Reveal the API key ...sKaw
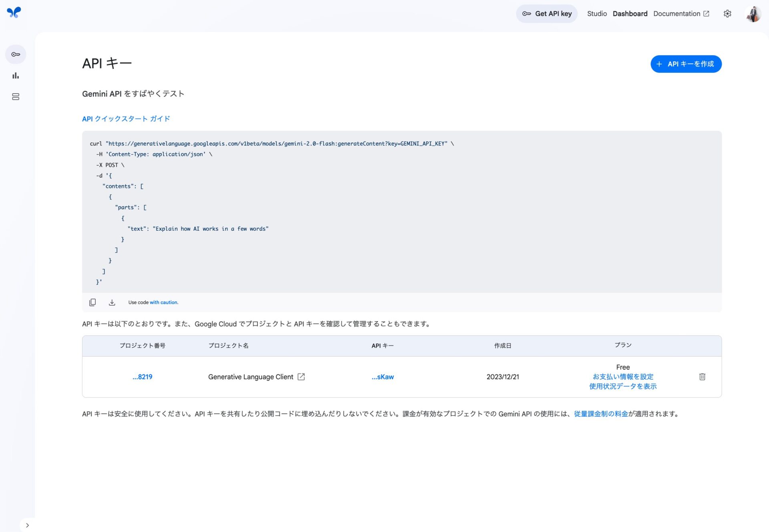This screenshot has height=532, width=769. click(x=382, y=377)
